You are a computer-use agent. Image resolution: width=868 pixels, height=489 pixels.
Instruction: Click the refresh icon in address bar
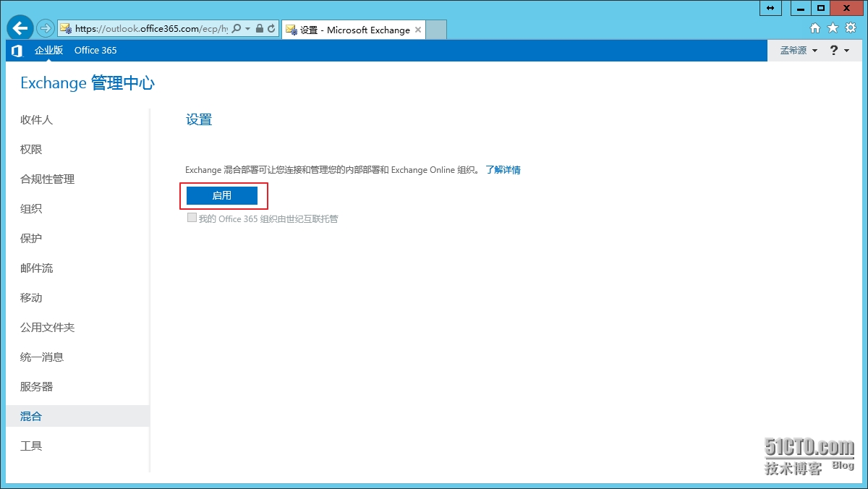coord(272,29)
